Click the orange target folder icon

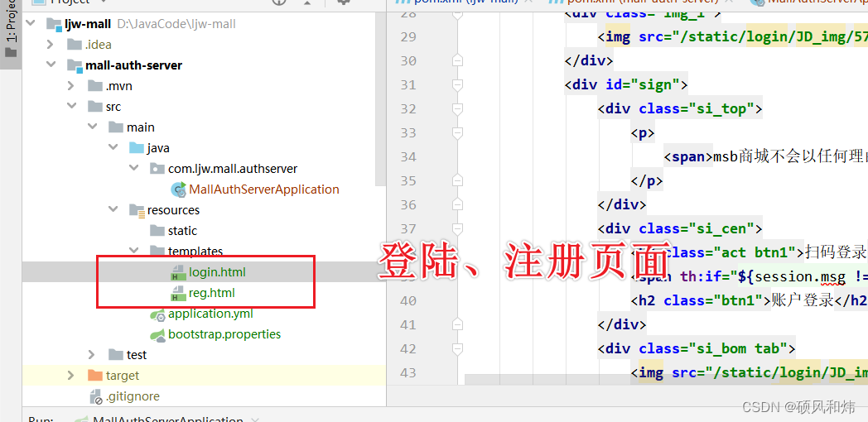95,376
